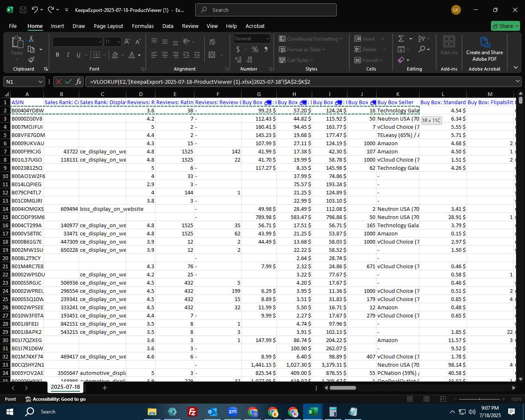Click the Delete cells button
Image resolution: width=525 pixels, height=420 pixels.
coord(365,49)
